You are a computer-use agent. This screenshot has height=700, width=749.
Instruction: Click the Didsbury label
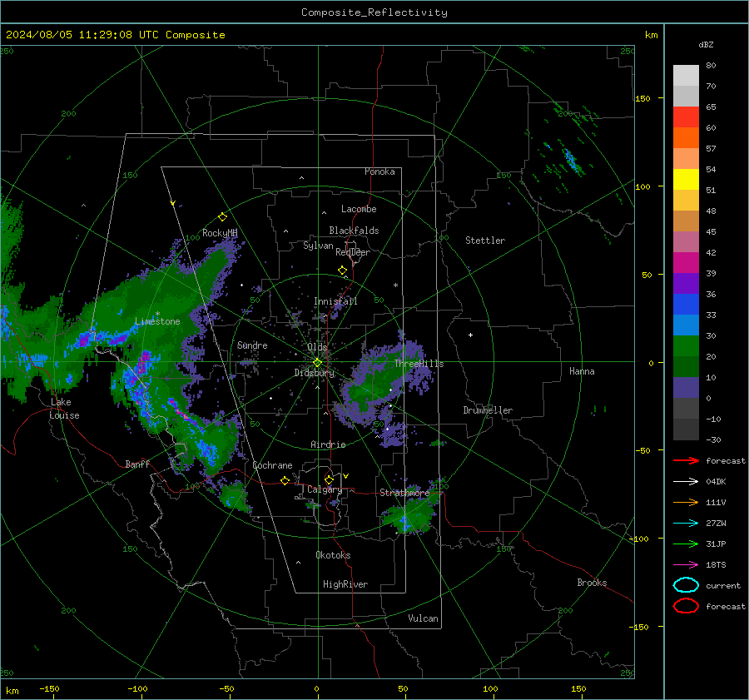coord(315,373)
